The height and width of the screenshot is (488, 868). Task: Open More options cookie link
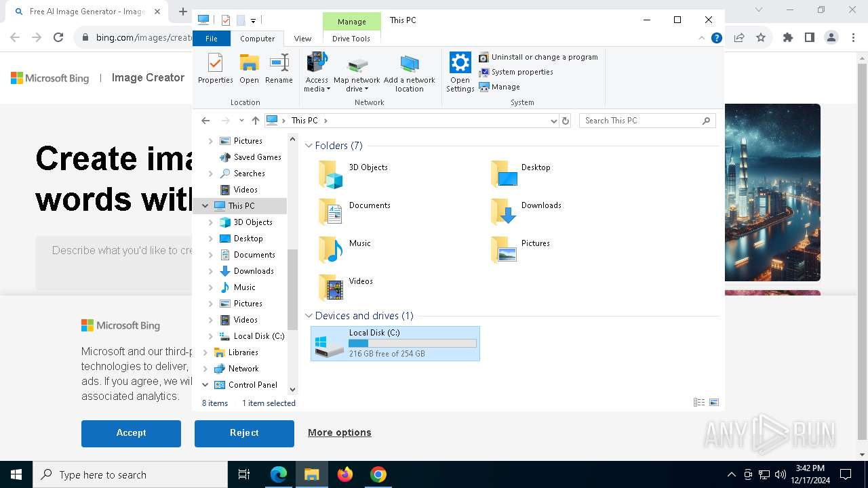(340, 432)
